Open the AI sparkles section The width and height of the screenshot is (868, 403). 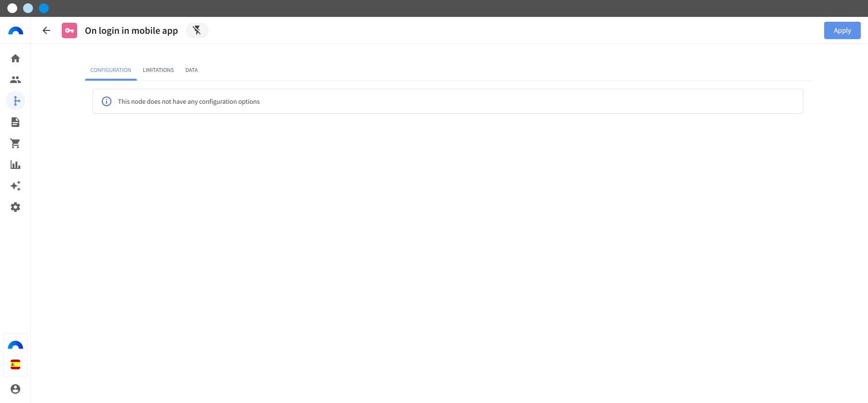coord(15,186)
